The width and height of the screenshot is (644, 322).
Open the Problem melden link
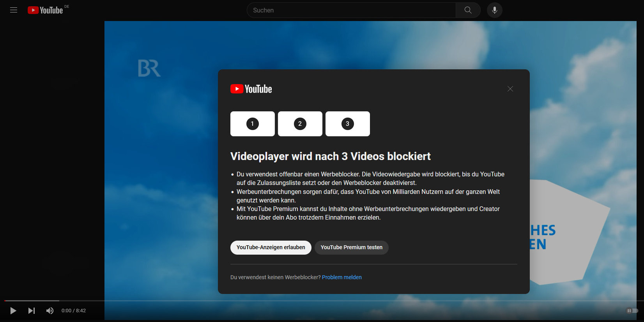pos(342,277)
